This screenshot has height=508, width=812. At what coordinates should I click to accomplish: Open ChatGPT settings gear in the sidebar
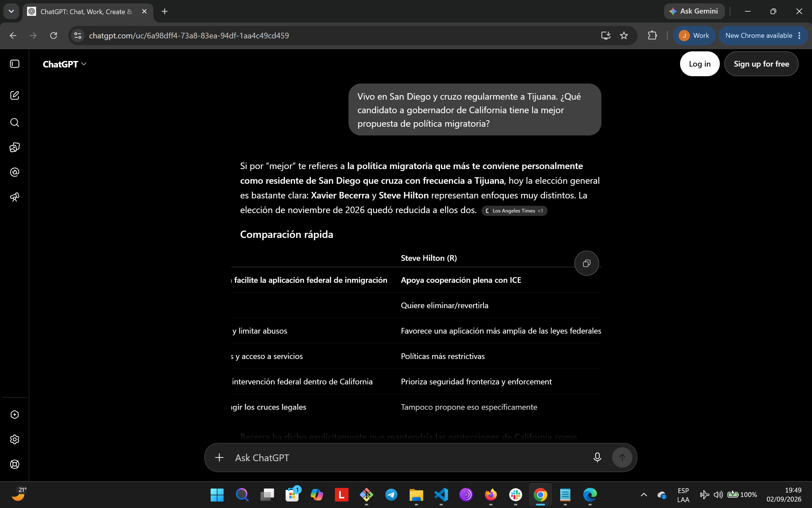click(14, 439)
